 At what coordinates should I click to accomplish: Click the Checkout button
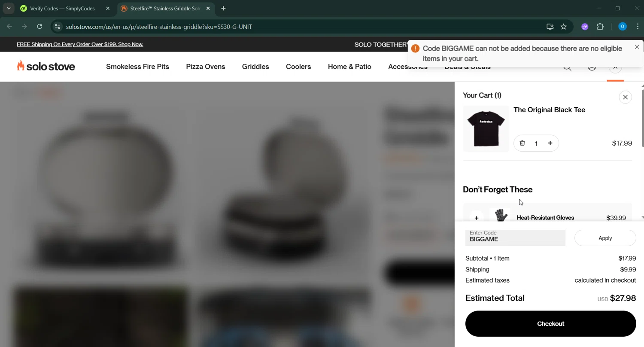[550, 324]
